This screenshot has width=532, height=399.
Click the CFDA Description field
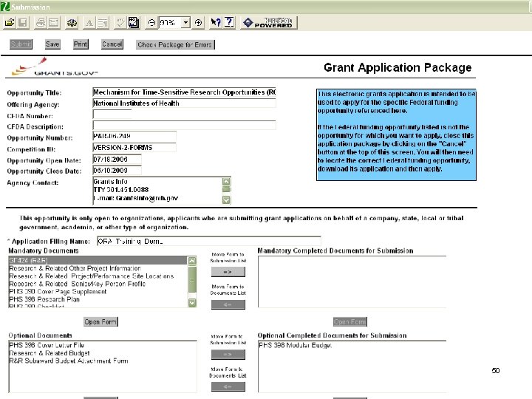tap(184, 125)
